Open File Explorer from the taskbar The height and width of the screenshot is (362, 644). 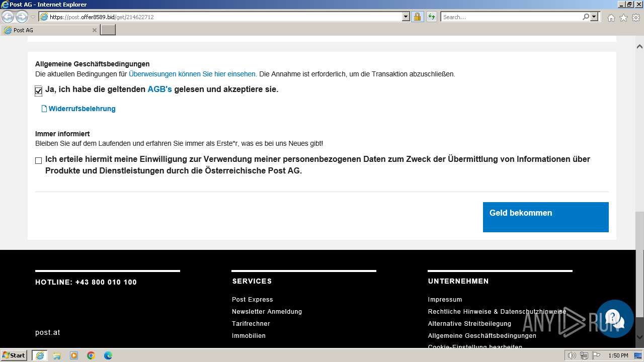point(57,355)
